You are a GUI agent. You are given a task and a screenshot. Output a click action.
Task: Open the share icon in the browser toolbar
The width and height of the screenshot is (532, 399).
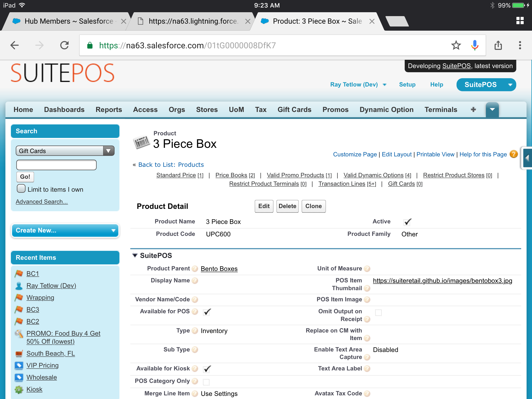point(498,45)
